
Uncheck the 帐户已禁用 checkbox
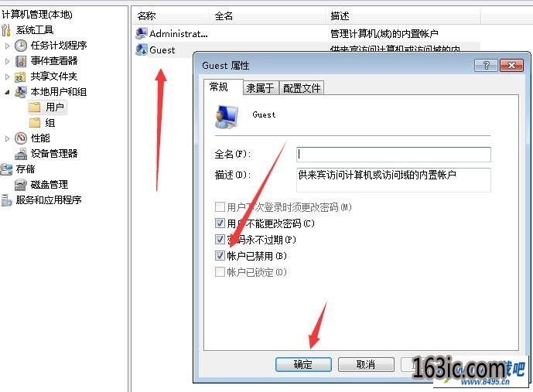[x=220, y=255]
